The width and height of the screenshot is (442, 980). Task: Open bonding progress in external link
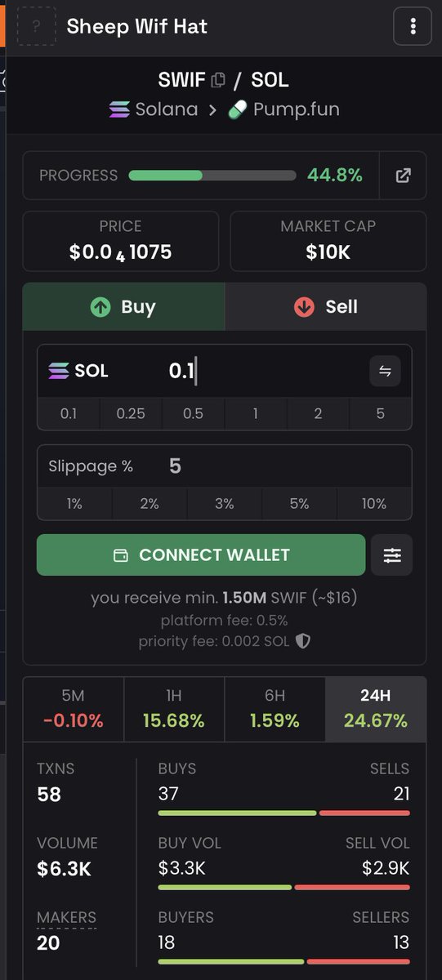[x=403, y=176]
